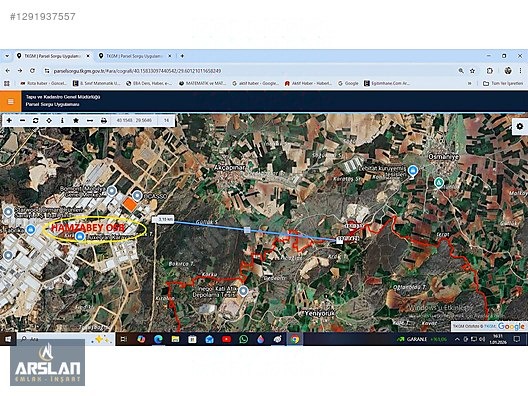The image size is (528, 396).
Task: Click the midpoint handle on blue measure line
Action: coord(247,230)
